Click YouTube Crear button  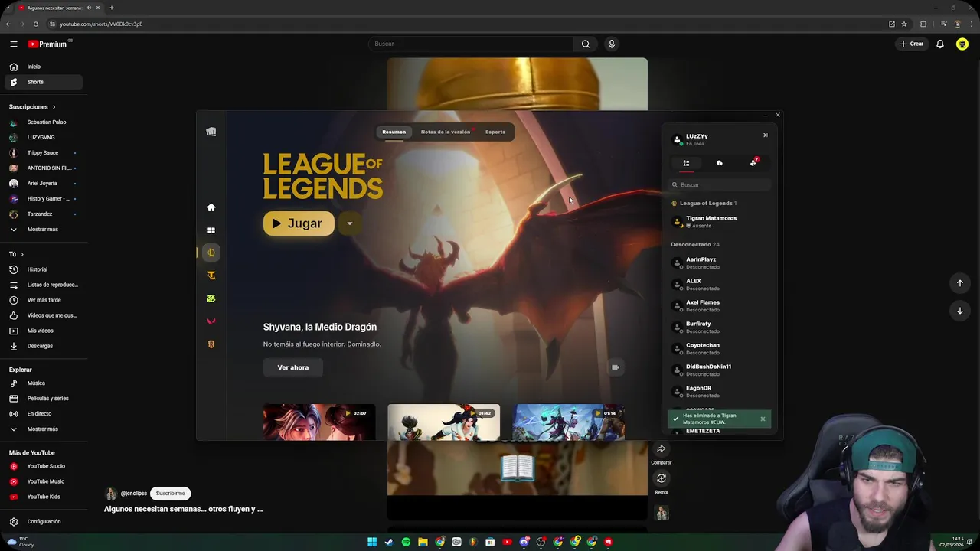tap(912, 44)
